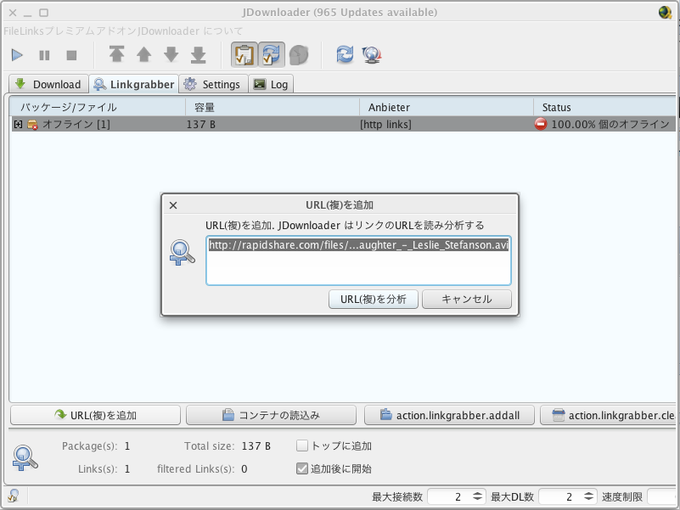Viewport: 680px width, 510px height.
Task: Click the コンテナの読込み button
Action: pos(271,415)
